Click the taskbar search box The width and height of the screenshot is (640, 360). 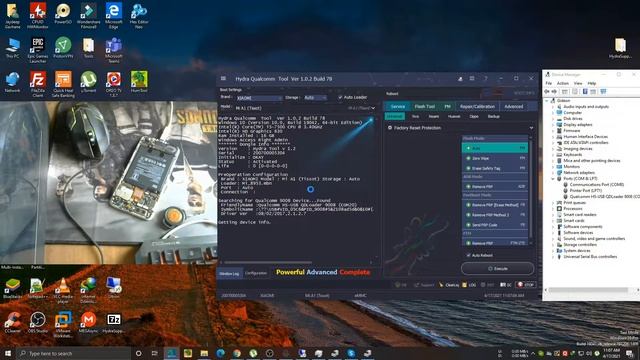(x=74, y=353)
